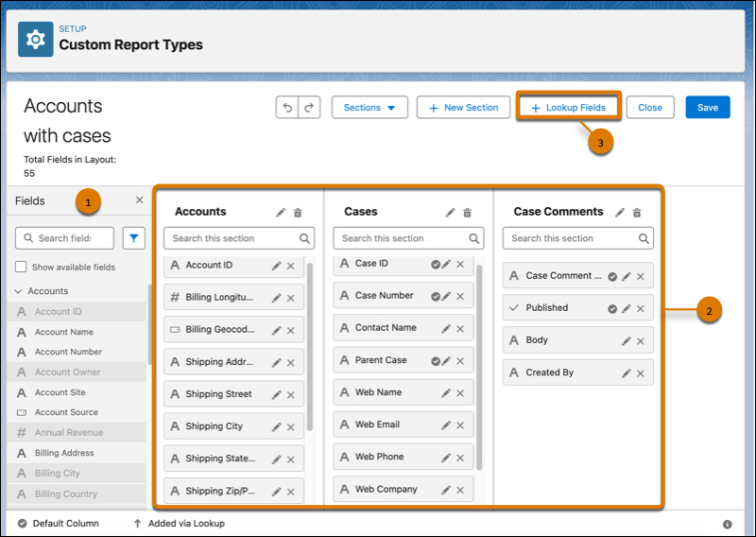
Task: Collapse the Accounts field tree group
Action: click(18, 291)
